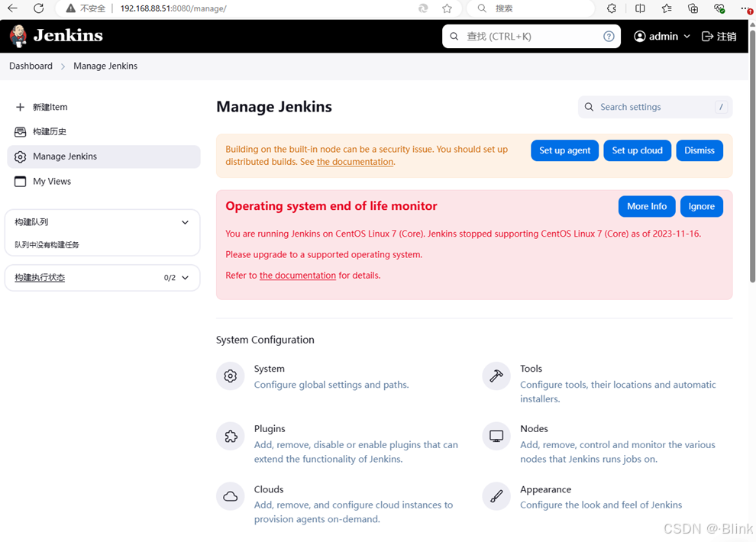Open the System configuration gear icon

pos(231,376)
